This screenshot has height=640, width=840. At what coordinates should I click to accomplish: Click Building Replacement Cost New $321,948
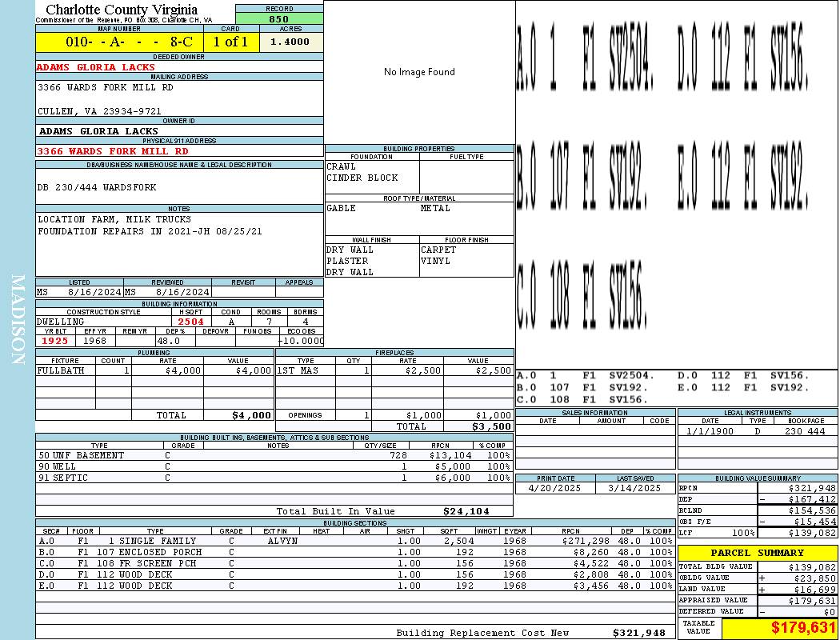(638, 633)
